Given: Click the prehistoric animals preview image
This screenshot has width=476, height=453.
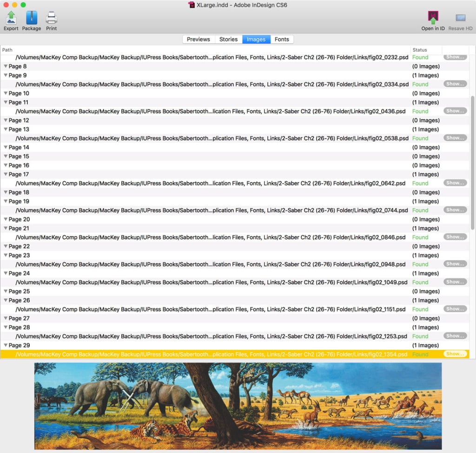Looking at the screenshot, I should (238, 406).
